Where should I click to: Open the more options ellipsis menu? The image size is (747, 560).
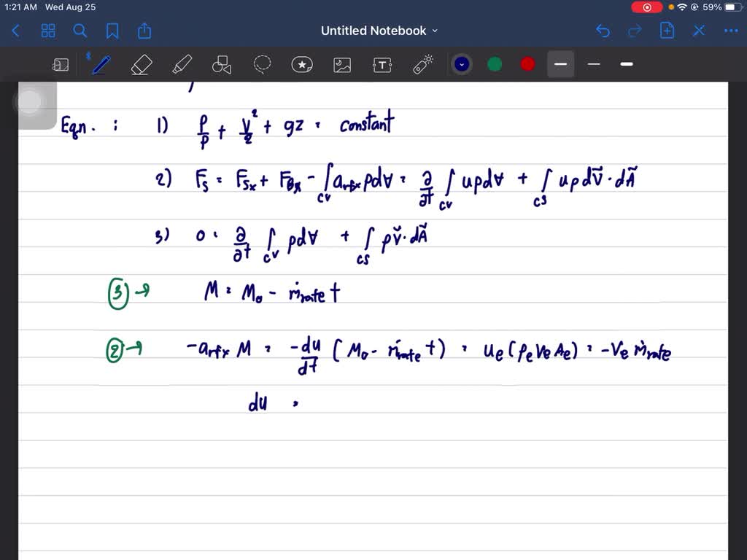click(x=730, y=31)
